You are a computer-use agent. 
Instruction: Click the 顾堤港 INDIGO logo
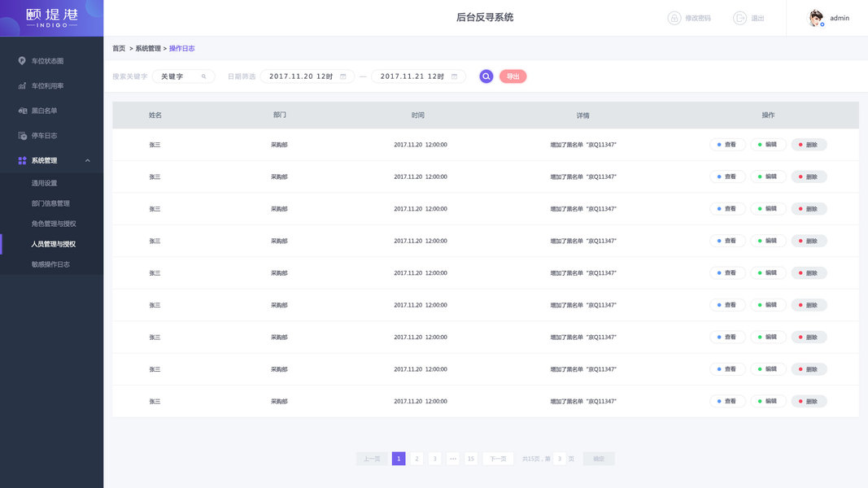click(x=51, y=18)
